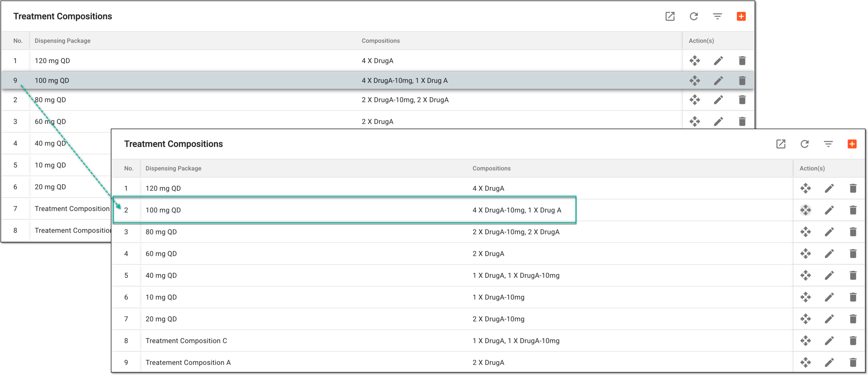Select Dispensing Package header in back panel

[62, 41]
